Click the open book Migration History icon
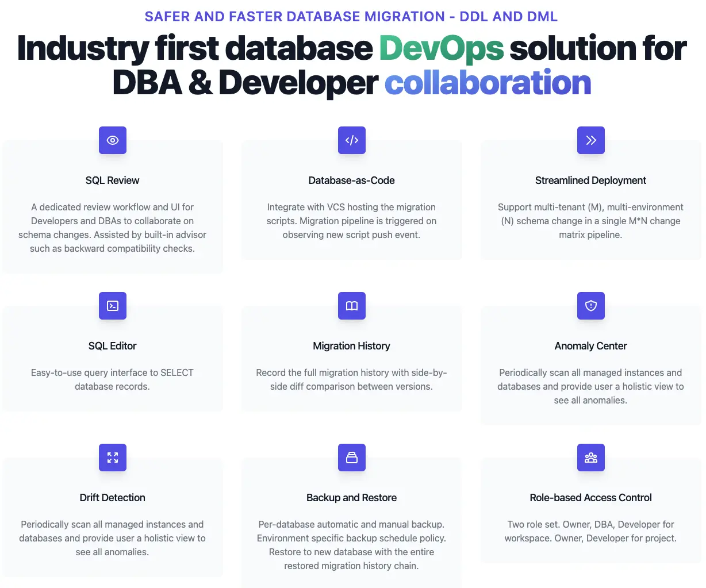Image resolution: width=706 pixels, height=588 pixels. [x=352, y=306]
